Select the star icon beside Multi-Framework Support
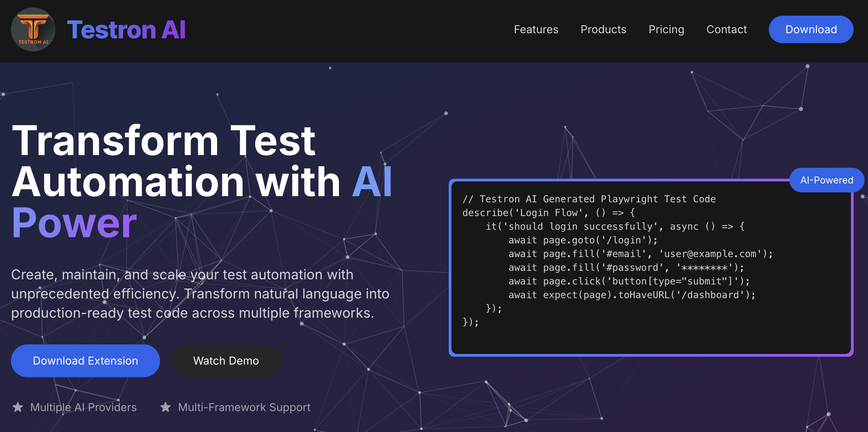The width and height of the screenshot is (868, 432). [166, 407]
